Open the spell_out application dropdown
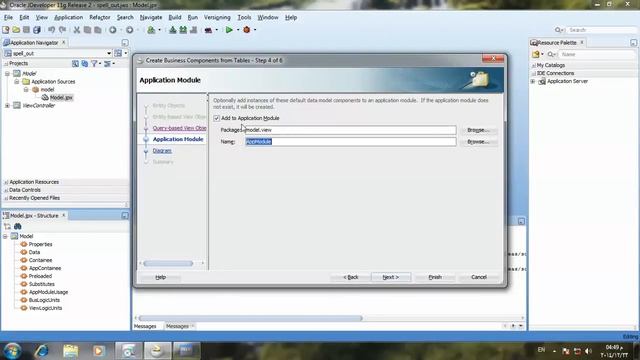The height and width of the screenshot is (360, 640). pos(109,53)
